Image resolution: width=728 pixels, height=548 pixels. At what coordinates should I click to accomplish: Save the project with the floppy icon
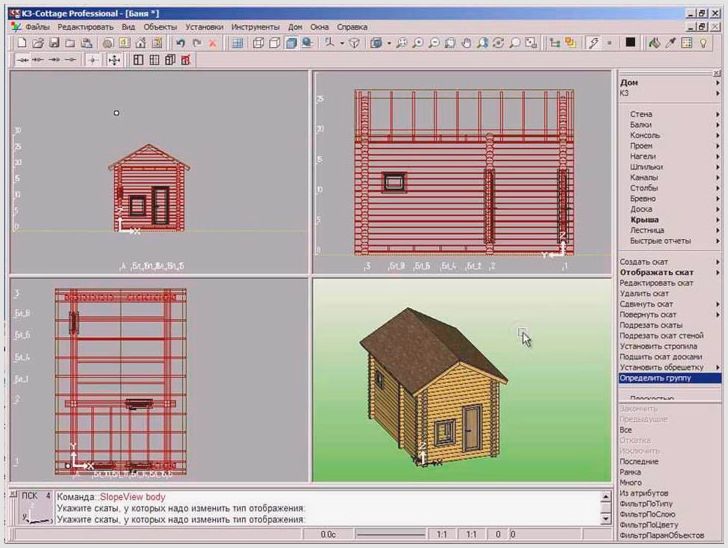54,43
